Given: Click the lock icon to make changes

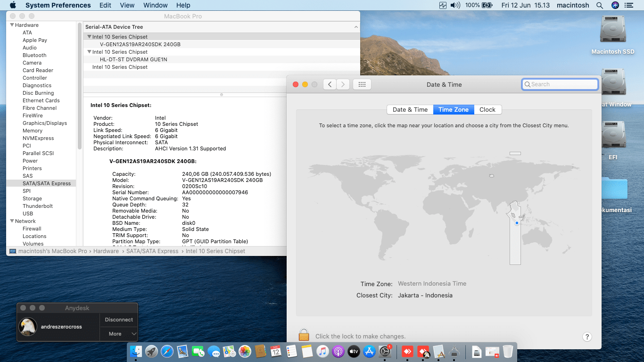Looking at the screenshot, I should coord(304,335).
